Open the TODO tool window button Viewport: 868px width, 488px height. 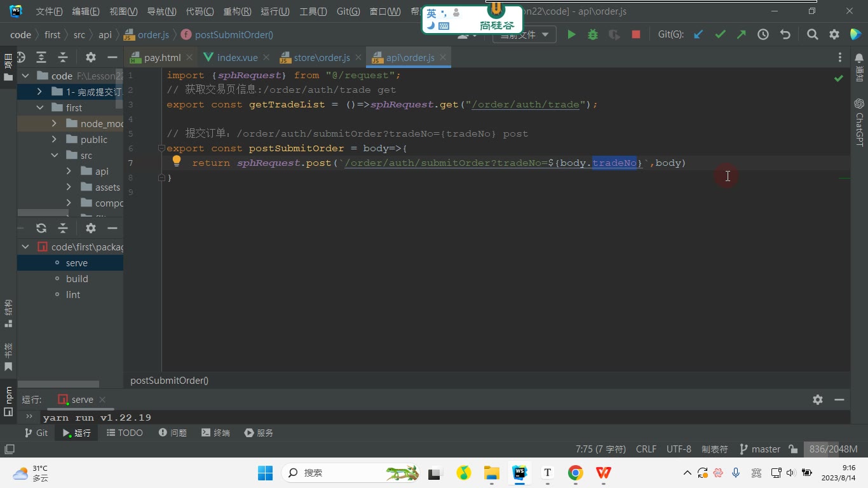point(125,433)
